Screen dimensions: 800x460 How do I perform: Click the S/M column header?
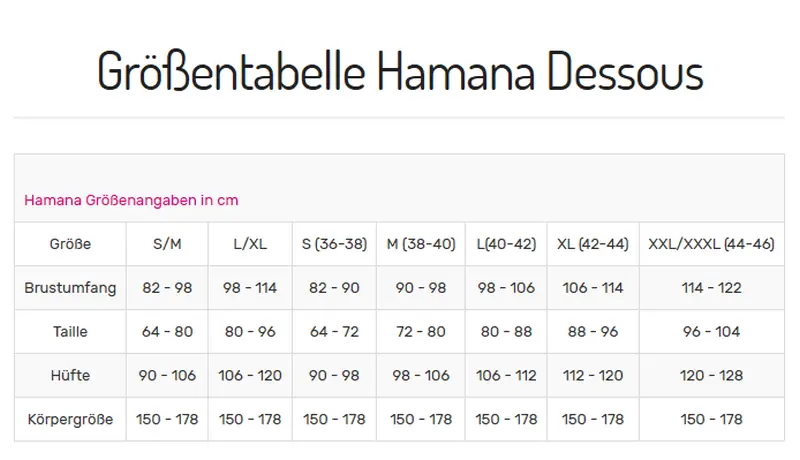(x=167, y=244)
